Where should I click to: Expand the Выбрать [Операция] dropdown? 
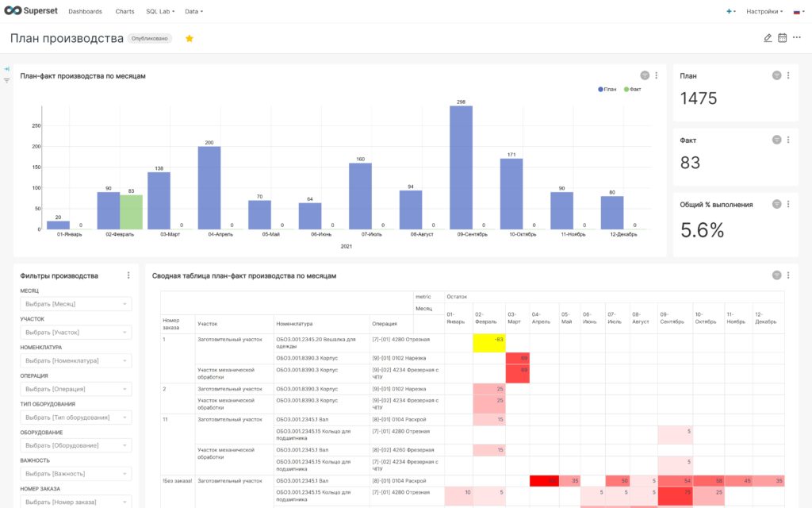click(75, 389)
